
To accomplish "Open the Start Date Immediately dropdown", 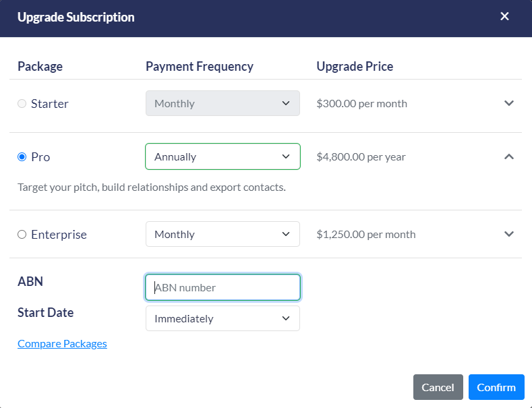I will click(x=223, y=318).
